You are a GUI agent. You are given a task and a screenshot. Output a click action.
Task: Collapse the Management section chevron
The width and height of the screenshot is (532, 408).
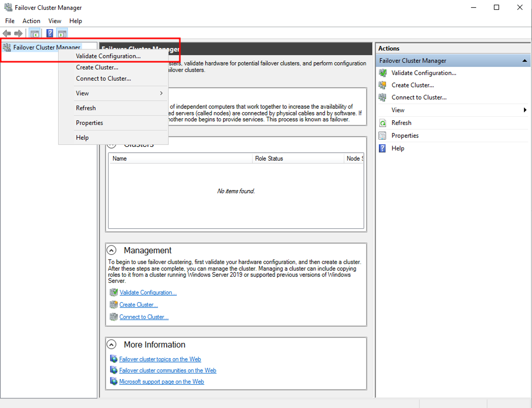click(x=111, y=250)
